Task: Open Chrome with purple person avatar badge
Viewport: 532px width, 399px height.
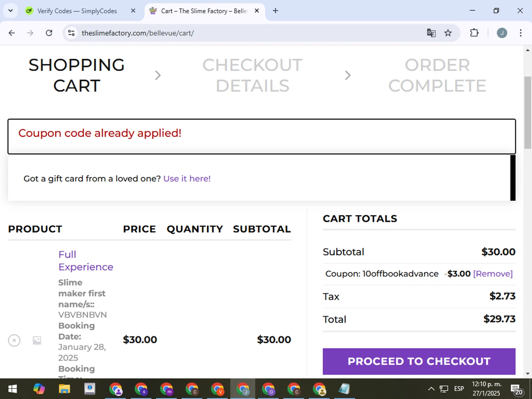Action: click(116, 389)
